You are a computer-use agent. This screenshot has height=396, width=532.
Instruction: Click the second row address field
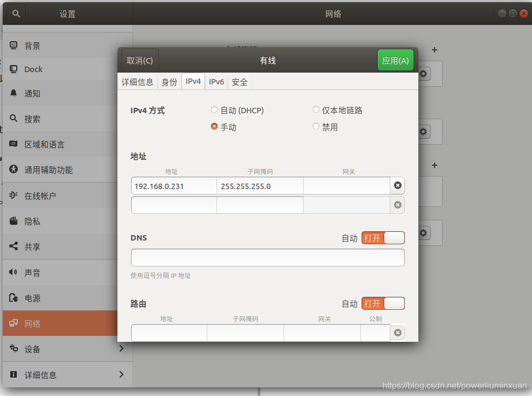coord(174,205)
